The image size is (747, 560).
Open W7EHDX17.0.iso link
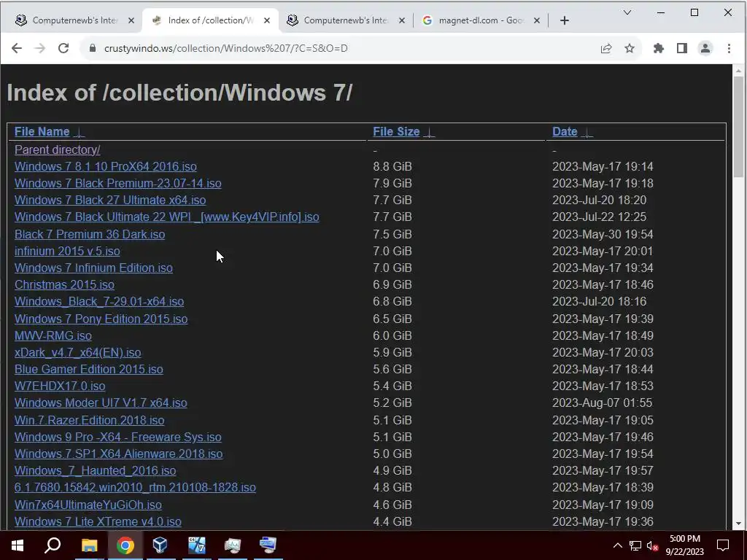point(60,386)
